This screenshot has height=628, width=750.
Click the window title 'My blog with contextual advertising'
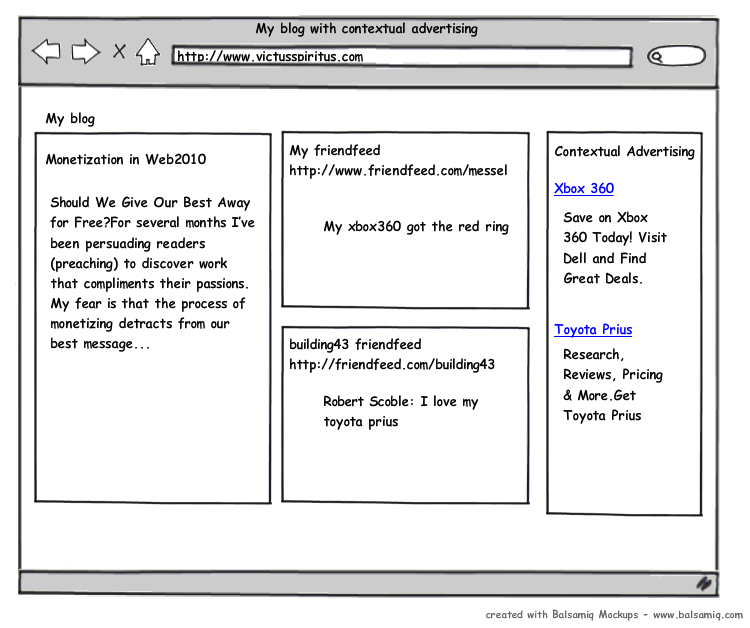click(366, 29)
